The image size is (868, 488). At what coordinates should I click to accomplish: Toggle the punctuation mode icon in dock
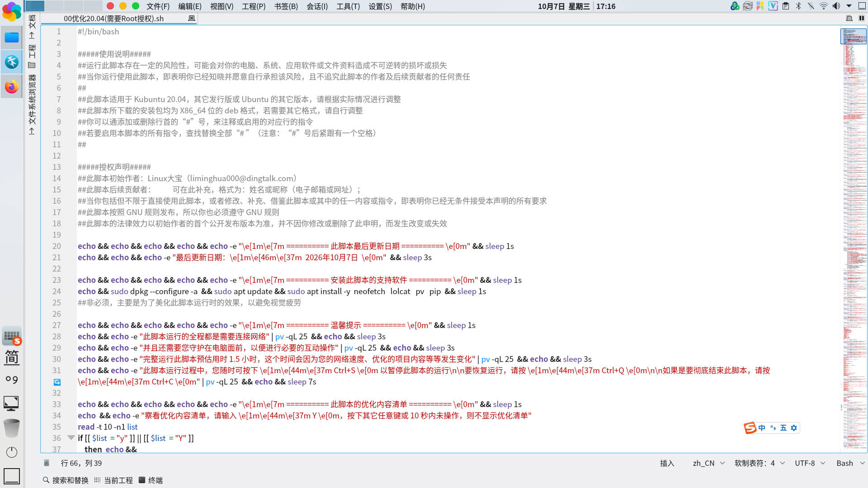[12, 380]
